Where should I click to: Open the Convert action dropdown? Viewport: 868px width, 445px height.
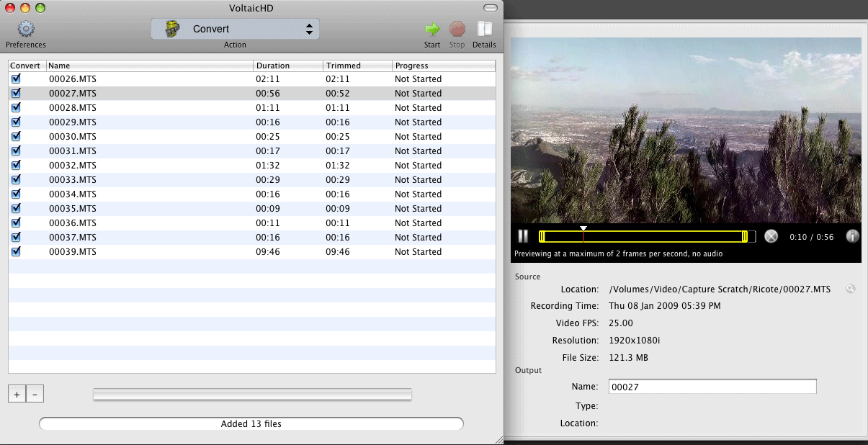click(235, 29)
